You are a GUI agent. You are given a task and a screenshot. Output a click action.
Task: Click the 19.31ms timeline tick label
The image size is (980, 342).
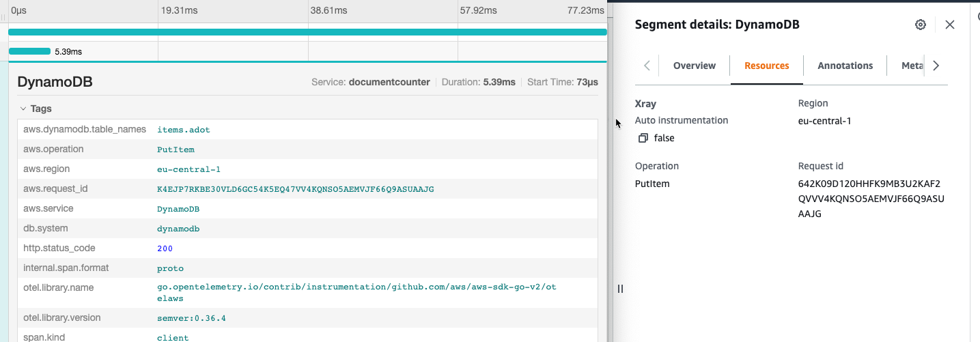point(178,11)
